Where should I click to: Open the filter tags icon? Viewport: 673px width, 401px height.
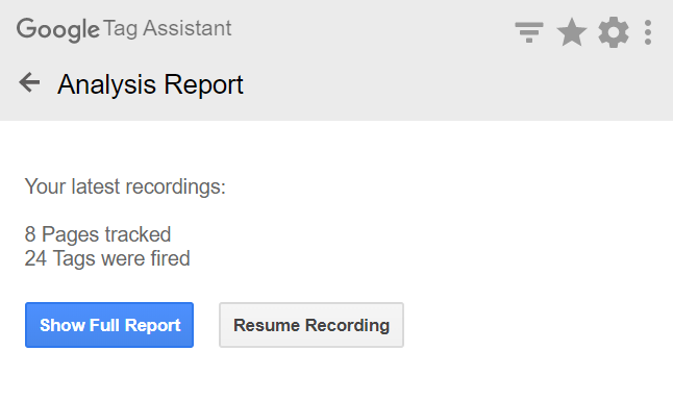coord(529,33)
